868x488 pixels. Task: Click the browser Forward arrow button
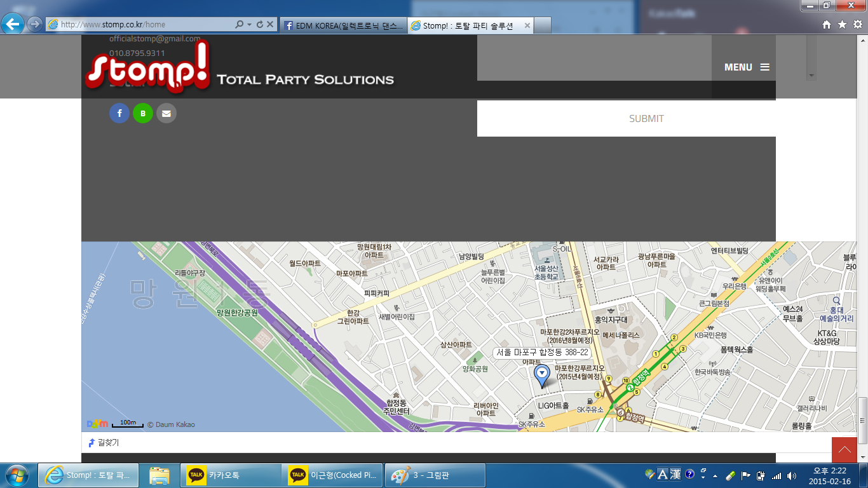pyautogui.click(x=34, y=24)
